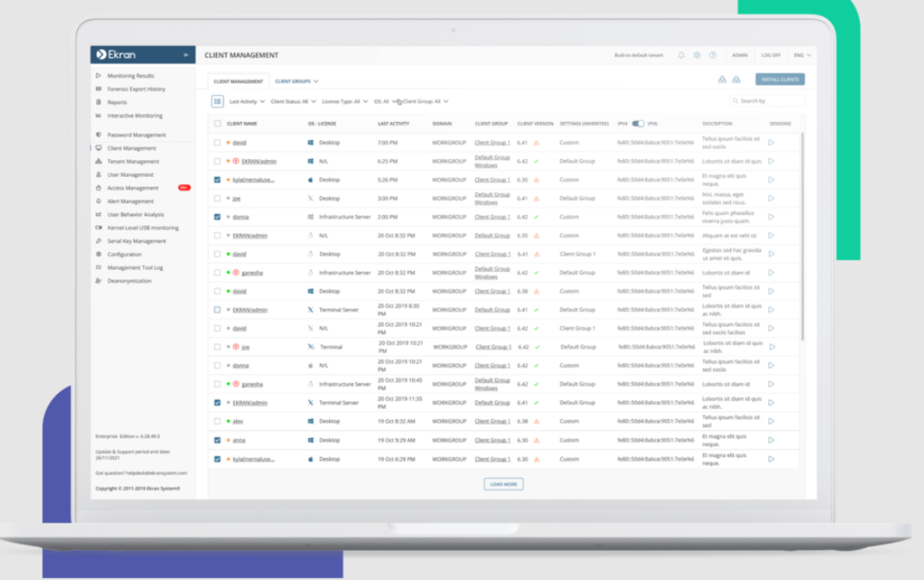Open the Management Tool Log icon
This screenshot has height=580, width=924.
point(98,267)
